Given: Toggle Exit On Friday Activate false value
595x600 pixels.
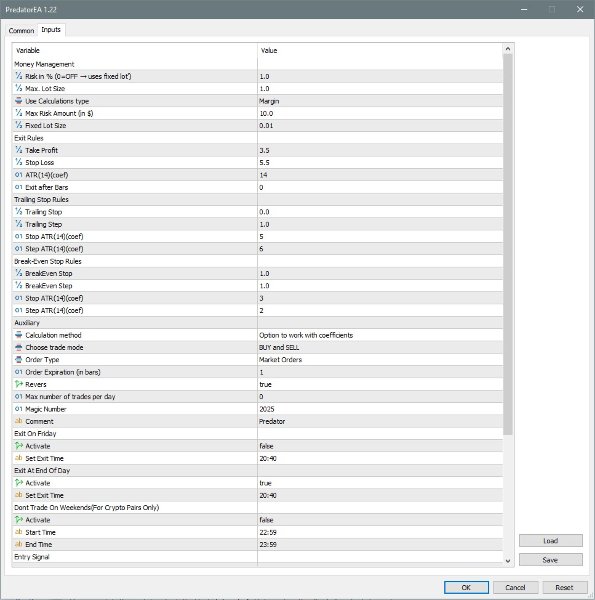Looking at the screenshot, I should (380, 446).
